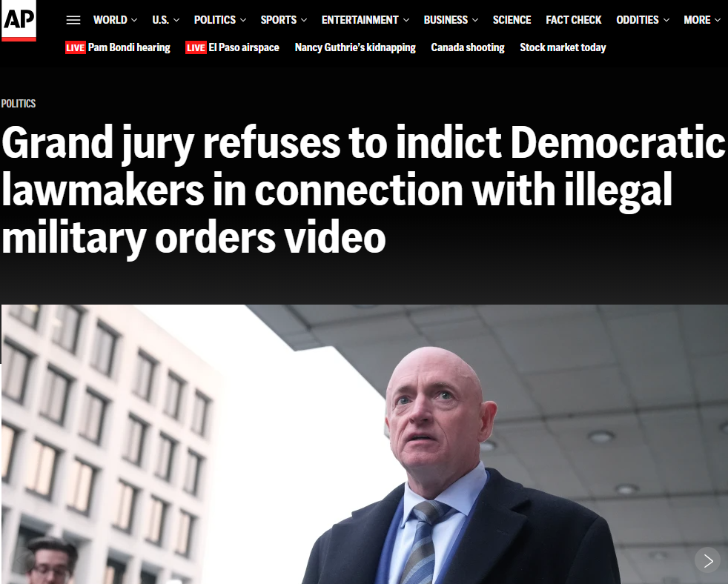Open the Fact Check section
The height and width of the screenshot is (584, 728).
pos(573,20)
